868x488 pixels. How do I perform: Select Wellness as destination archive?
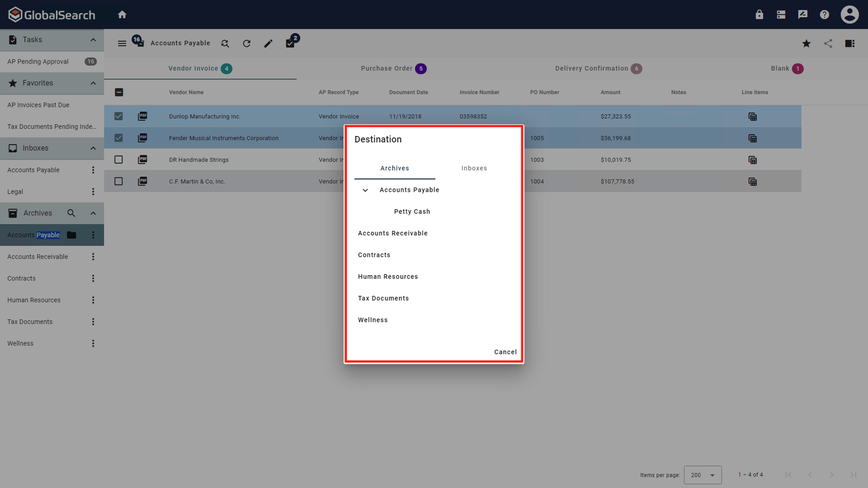coord(373,319)
